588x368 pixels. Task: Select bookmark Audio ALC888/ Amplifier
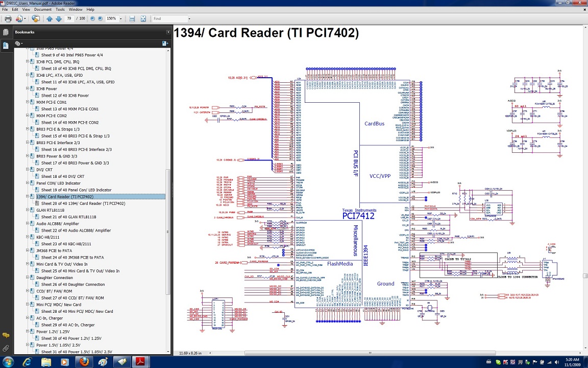tap(57, 224)
